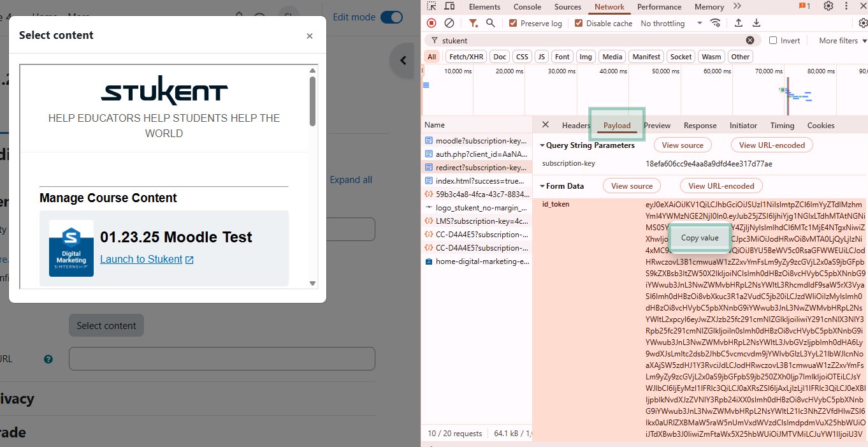Select the logo_stukent_no-margin request
Image resolution: width=868 pixels, height=447 pixels.
tap(476, 207)
